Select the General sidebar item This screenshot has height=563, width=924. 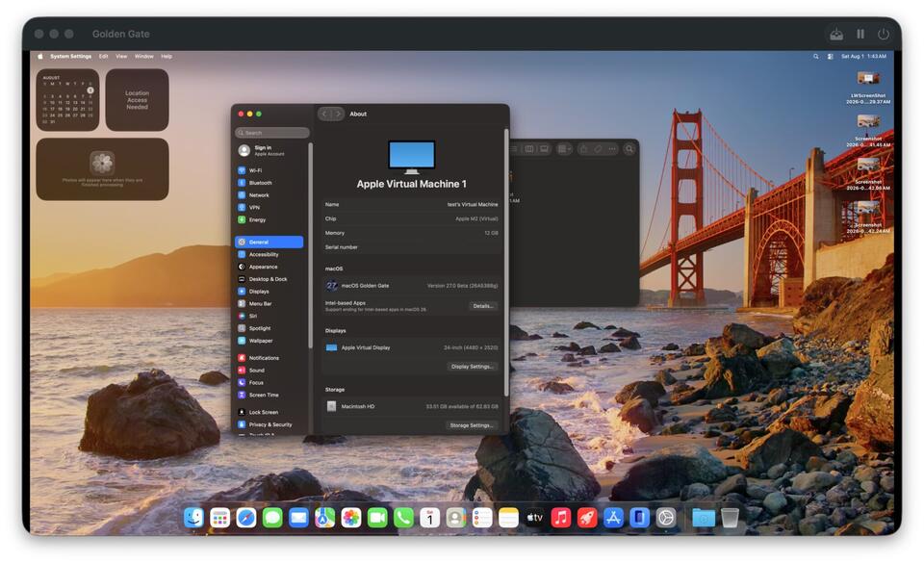coord(269,243)
